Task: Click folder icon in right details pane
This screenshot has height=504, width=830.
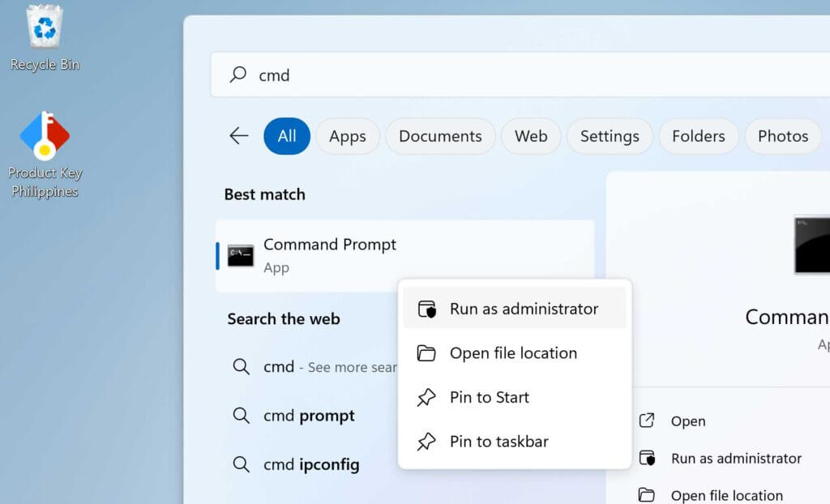Action: (x=647, y=495)
